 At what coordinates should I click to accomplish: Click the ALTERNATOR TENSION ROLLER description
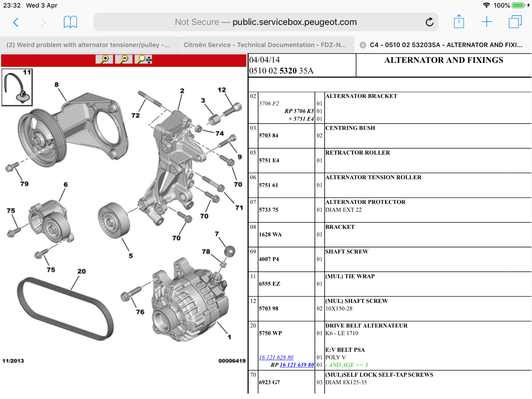(x=373, y=178)
